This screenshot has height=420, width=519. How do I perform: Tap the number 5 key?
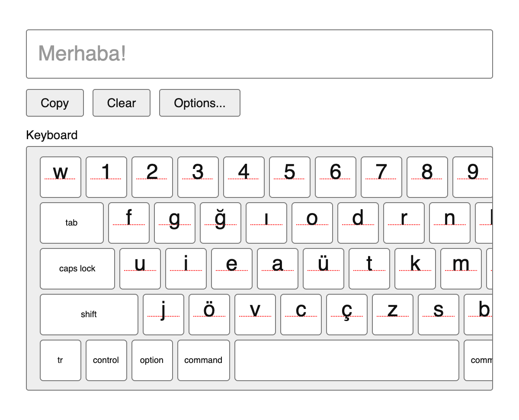pyautogui.click(x=290, y=177)
